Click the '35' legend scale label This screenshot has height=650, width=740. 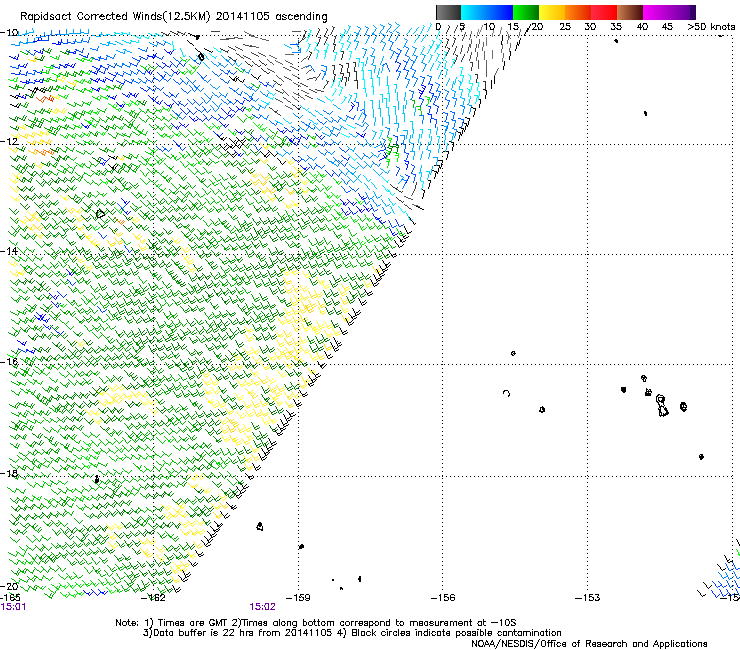[616, 27]
